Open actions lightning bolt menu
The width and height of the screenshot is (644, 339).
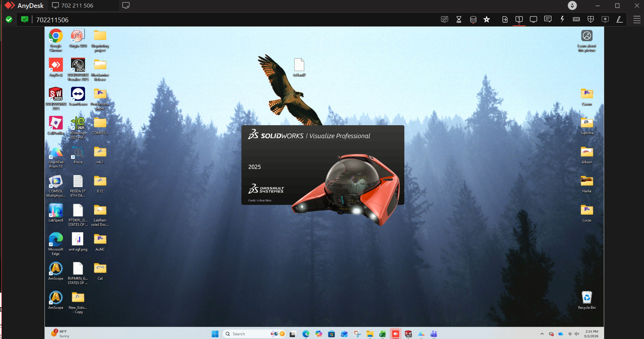pyautogui.click(x=562, y=19)
